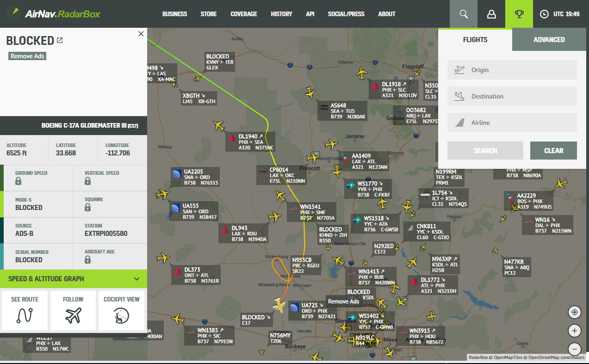589x364 pixels.
Task: Click the DL943 Delta airline logo
Action: point(225,230)
